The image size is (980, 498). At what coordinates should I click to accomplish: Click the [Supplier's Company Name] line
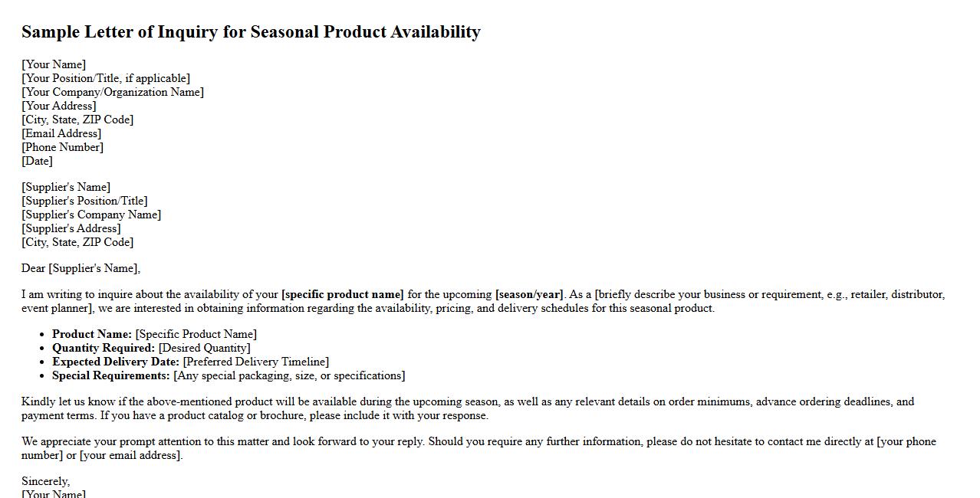(91, 215)
